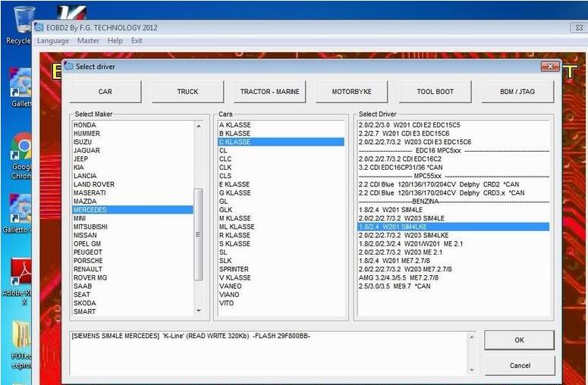Open the Help menu

[115, 40]
